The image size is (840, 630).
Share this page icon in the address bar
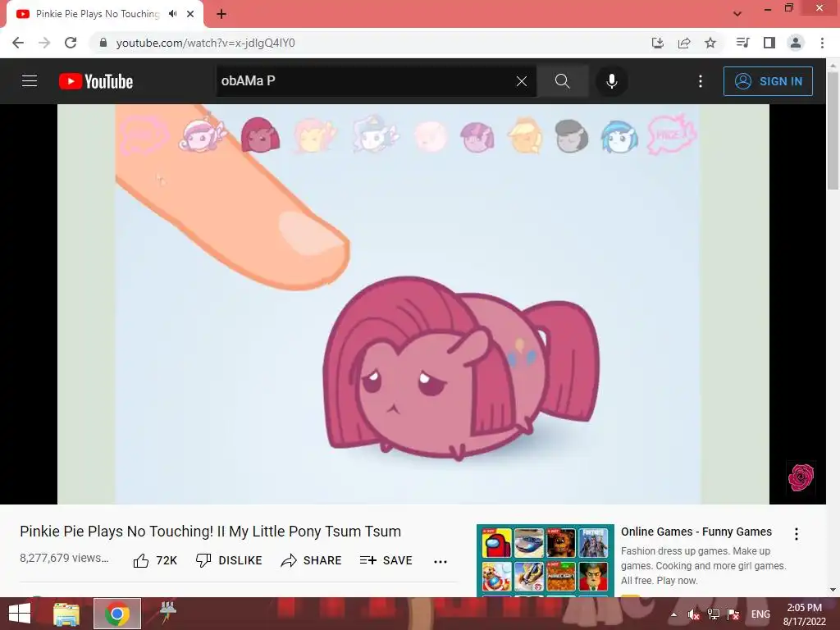(683, 43)
